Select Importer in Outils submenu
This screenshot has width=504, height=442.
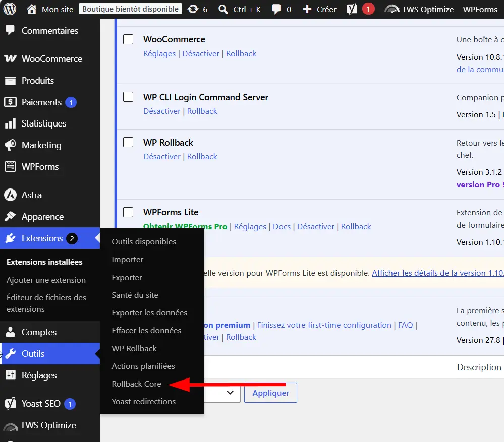click(127, 259)
